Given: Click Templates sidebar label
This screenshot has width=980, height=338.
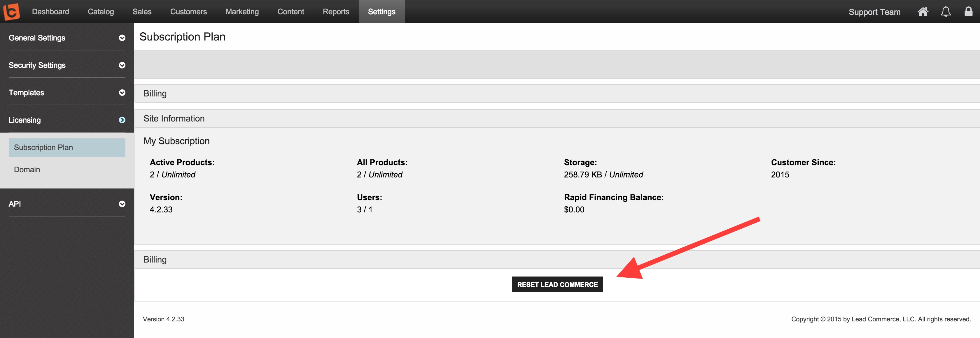Looking at the screenshot, I should (26, 92).
